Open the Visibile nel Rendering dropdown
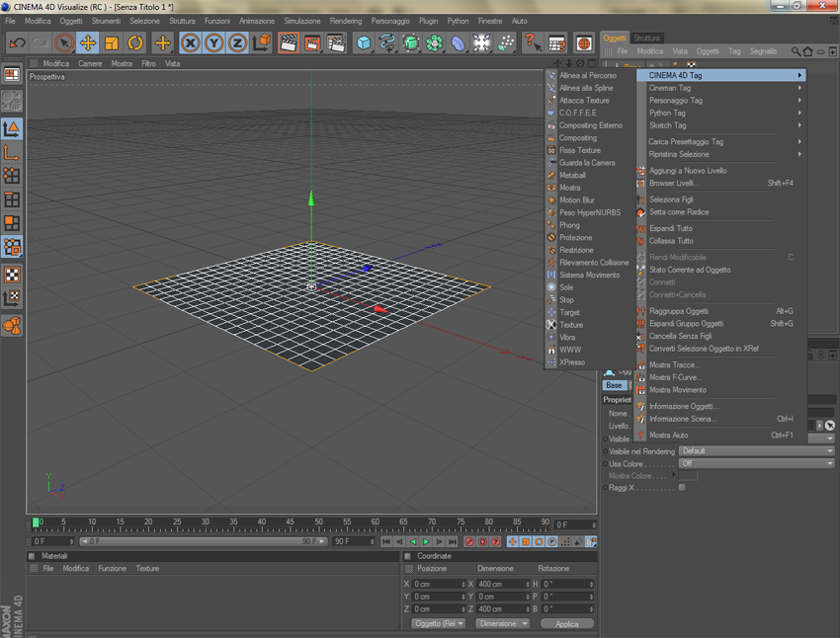This screenshot has width=840, height=638. 757,451
